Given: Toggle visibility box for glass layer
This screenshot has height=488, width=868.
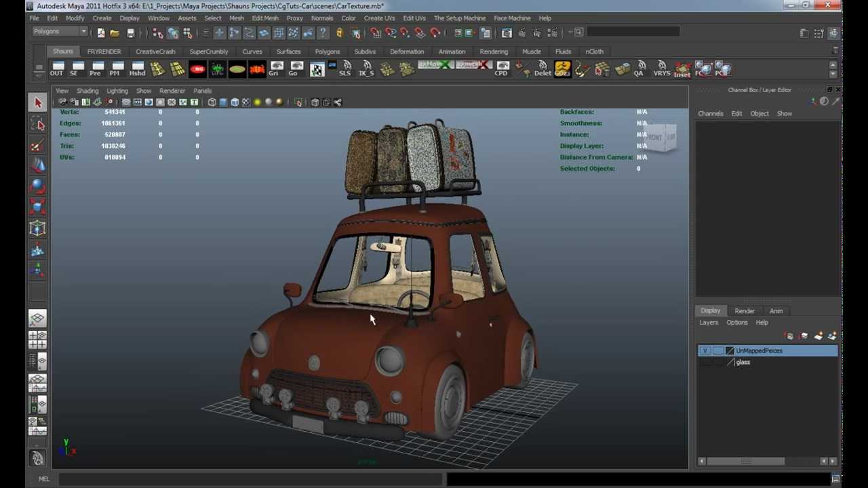Looking at the screenshot, I should coord(705,362).
